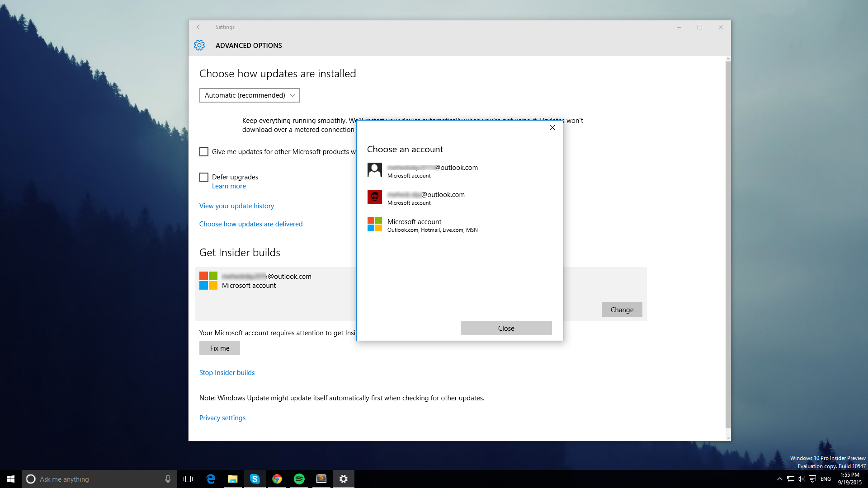Open the Action Center notifications icon
The width and height of the screenshot is (868, 488).
pos(812,479)
